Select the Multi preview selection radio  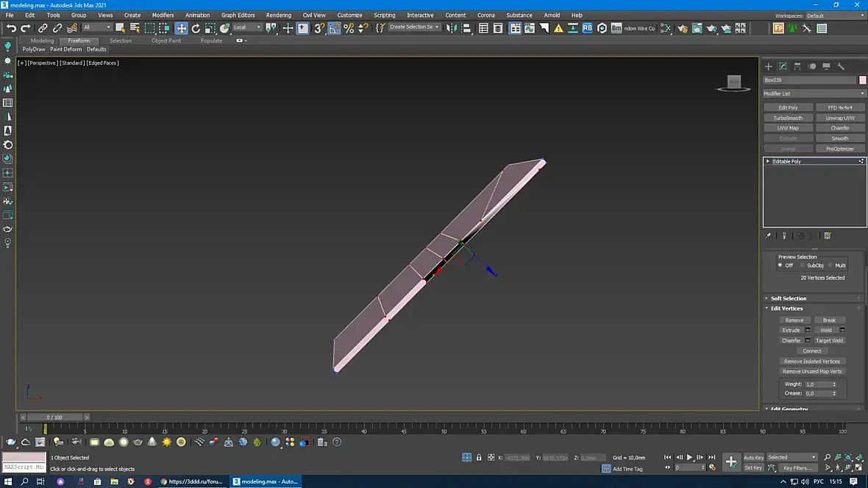pos(831,265)
